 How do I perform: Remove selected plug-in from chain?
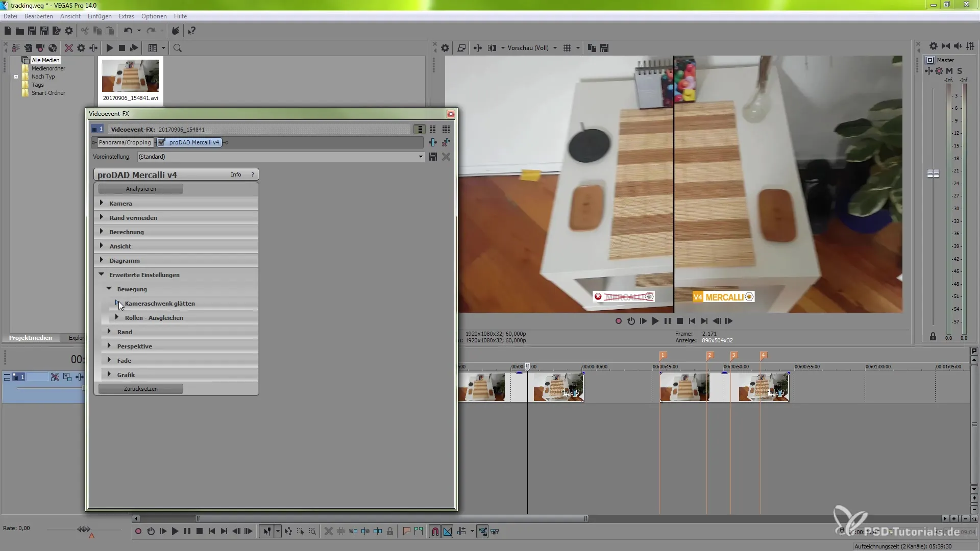pos(446,142)
